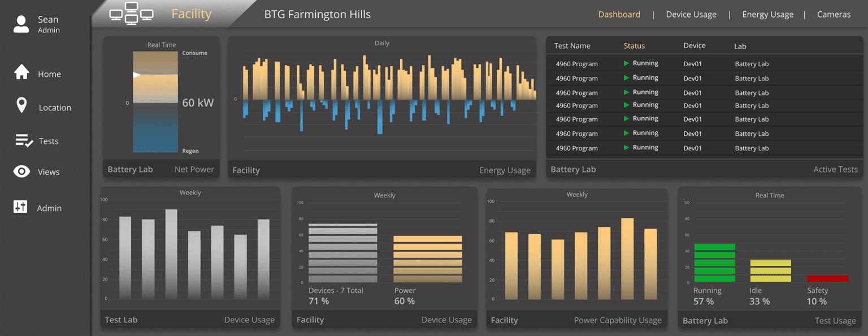Select the Location pin icon

click(21, 105)
